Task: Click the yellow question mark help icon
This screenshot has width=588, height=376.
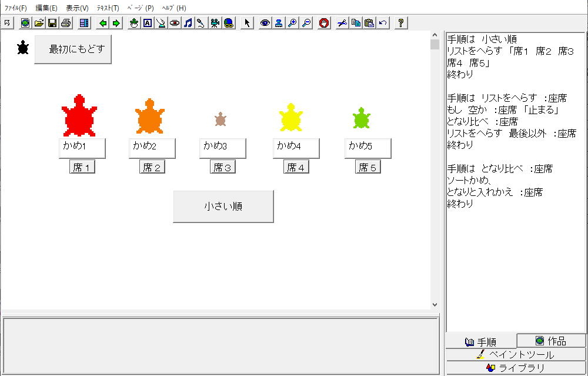Action: click(401, 23)
